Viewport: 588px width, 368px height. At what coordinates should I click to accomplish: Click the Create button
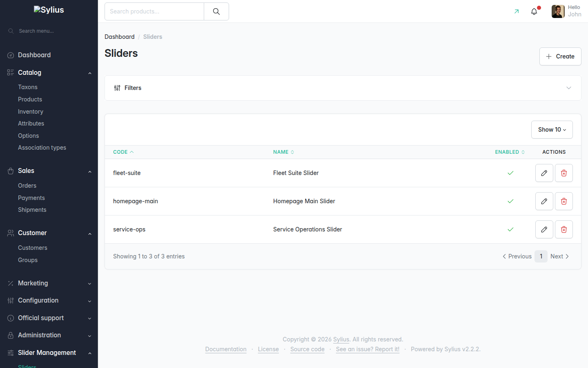coord(560,56)
